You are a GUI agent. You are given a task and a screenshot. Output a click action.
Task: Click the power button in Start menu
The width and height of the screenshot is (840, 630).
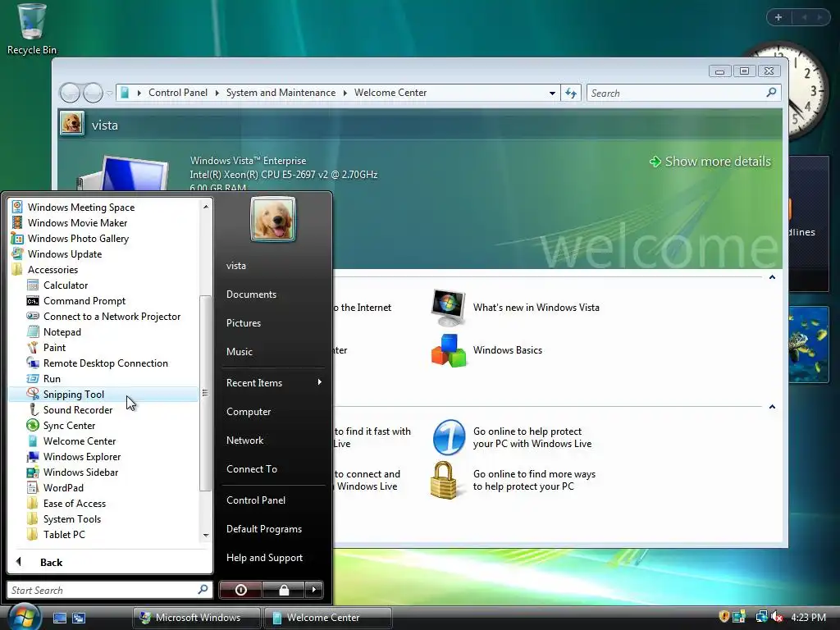tap(240, 590)
